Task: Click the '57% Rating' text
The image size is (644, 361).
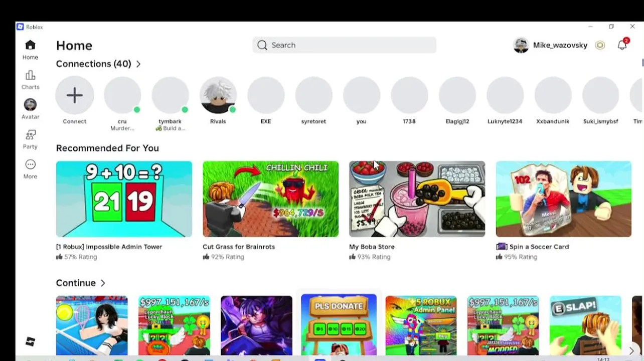Action: 80,257
